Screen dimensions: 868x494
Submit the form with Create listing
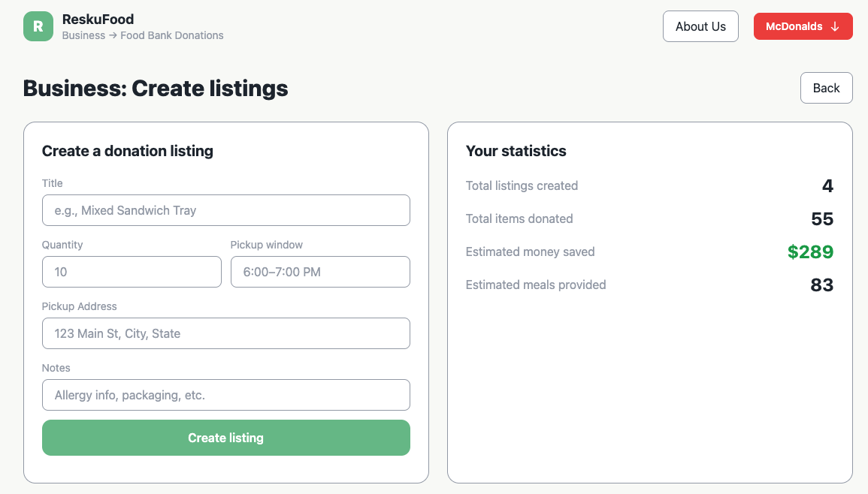(x=225, y=438)
